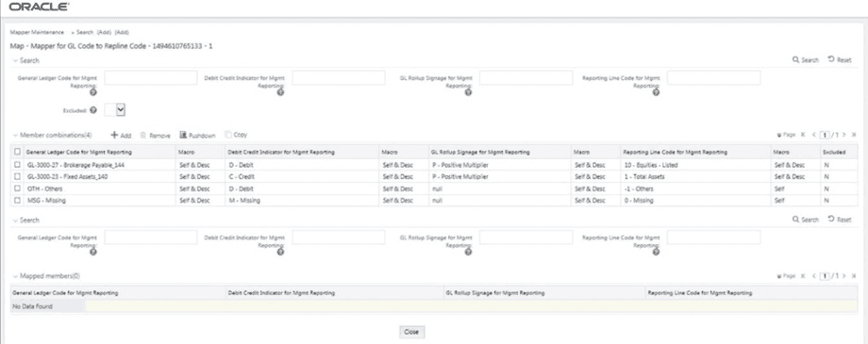Open help for Debit Credit Indicator in lower search
The width and height of the screenshot is (868, 344).
280,252
